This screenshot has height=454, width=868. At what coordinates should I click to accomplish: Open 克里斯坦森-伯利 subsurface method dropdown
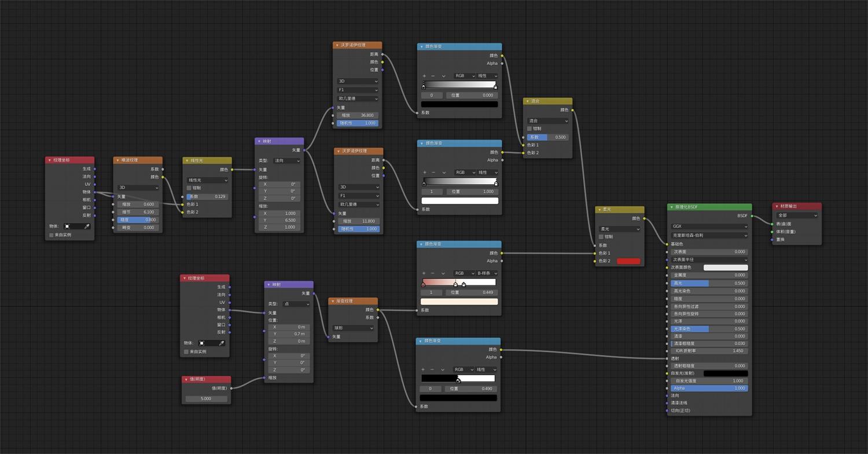[x=709, y=235]
